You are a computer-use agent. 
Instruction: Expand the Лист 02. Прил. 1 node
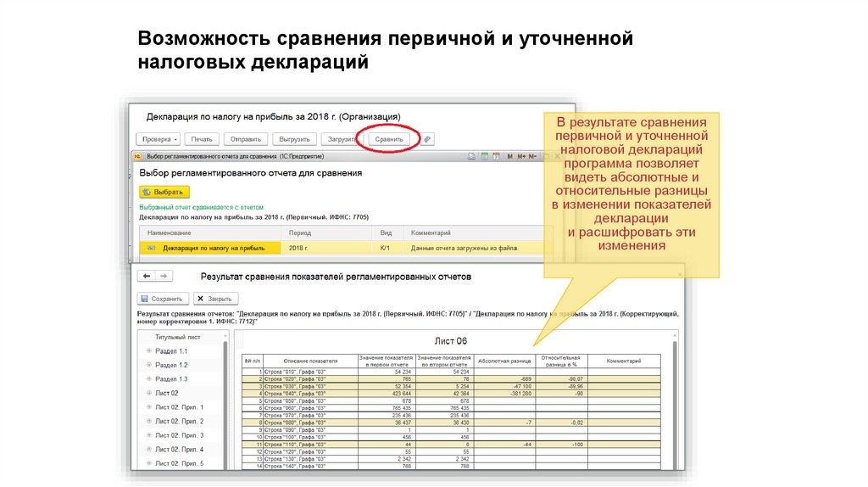point(149,406)
